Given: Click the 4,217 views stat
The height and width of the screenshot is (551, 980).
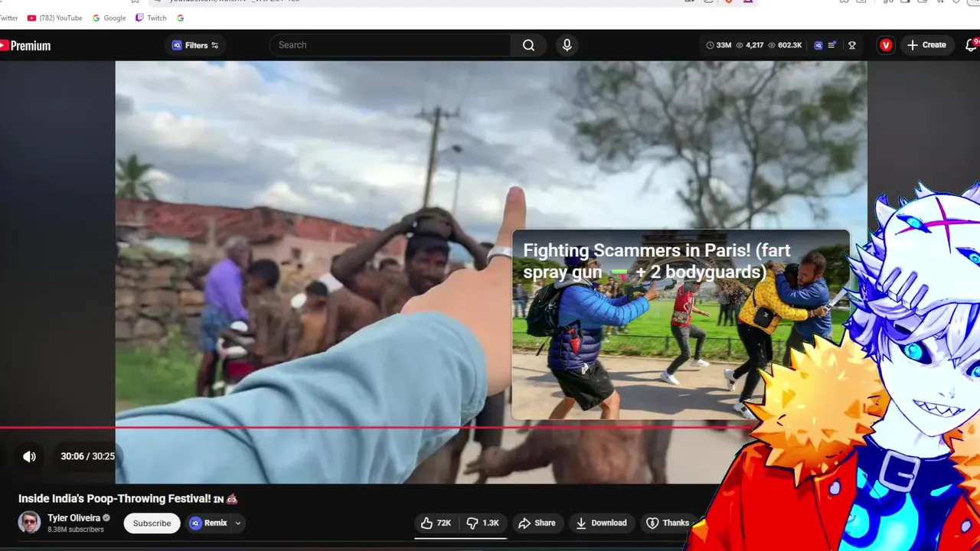Looking at the screenshot, I should (750, 45).
